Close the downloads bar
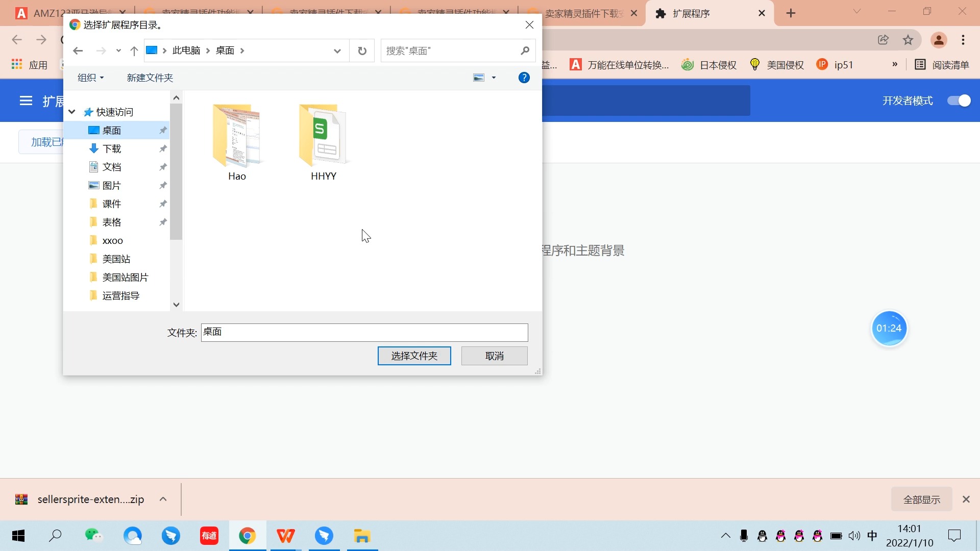Image resolution: width=980 pixels, height=551 pixels. click(x=966, y=499)
